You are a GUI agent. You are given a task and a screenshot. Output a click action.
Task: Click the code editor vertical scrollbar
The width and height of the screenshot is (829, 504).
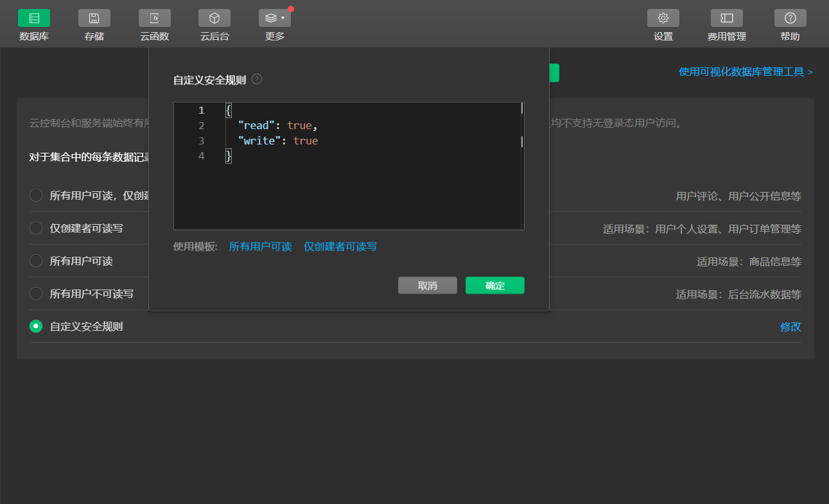pos(522,166)
